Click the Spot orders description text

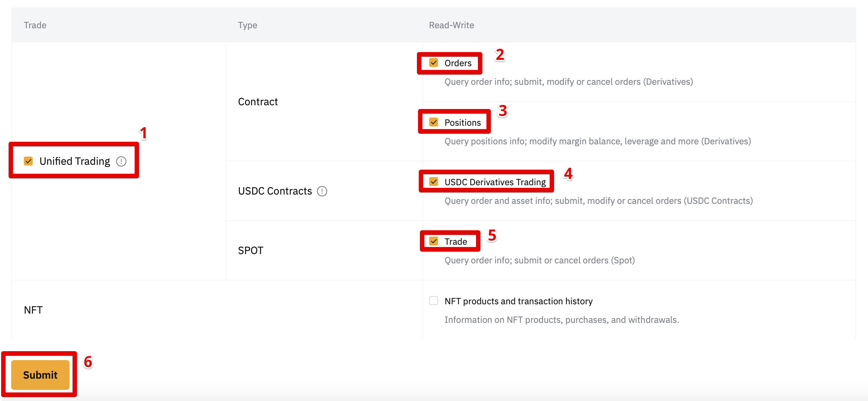540,260
